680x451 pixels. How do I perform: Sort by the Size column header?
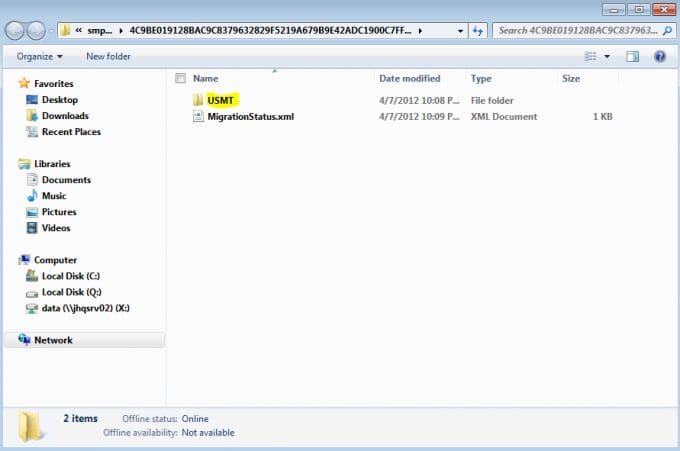pos(571,78)
